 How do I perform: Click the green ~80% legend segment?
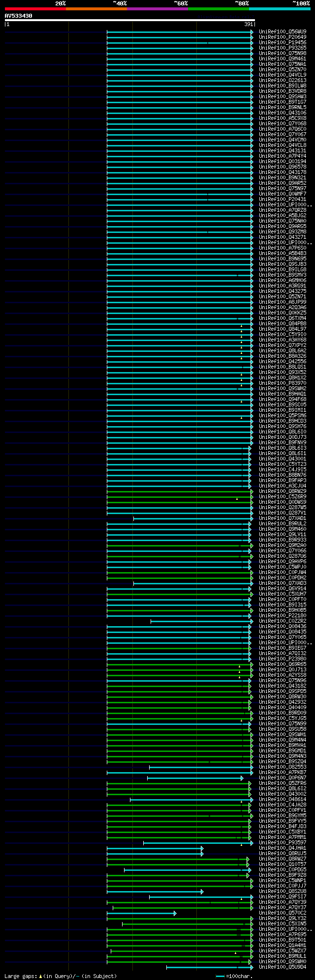[219, 9]
